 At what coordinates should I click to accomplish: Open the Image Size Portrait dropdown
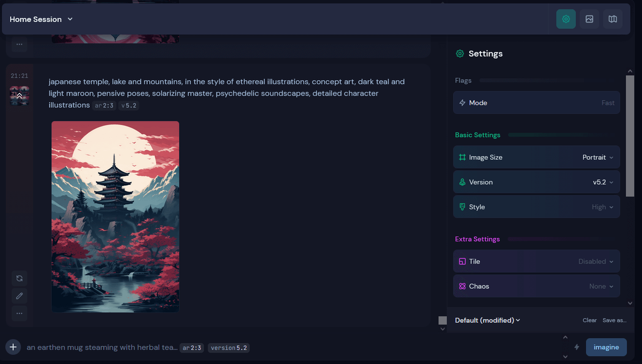pos(598,158)
